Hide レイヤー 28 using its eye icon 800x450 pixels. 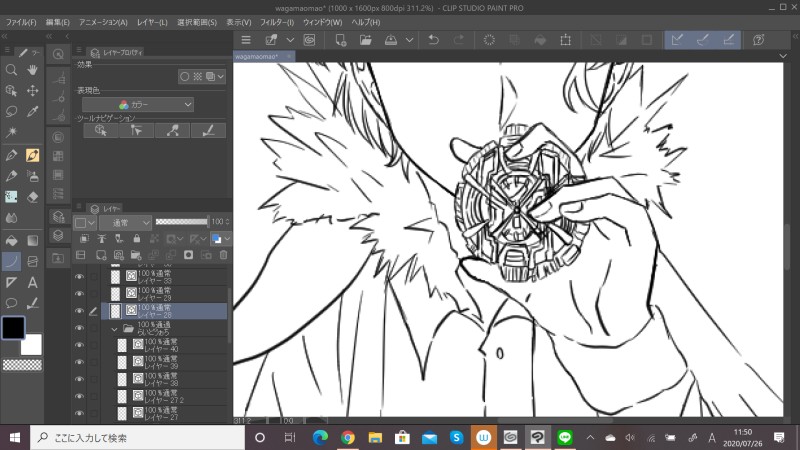click(x=79, y=311)
